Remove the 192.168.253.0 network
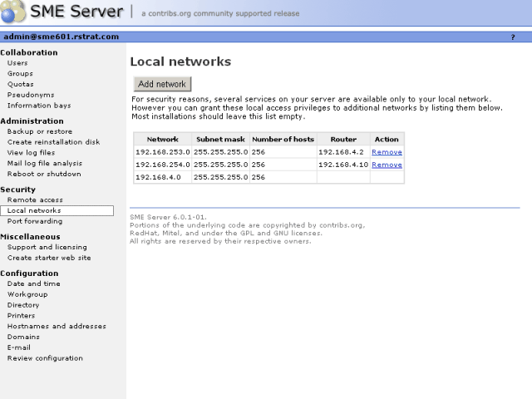This screenshot has height=399, width=532. [x=387, y=152]
